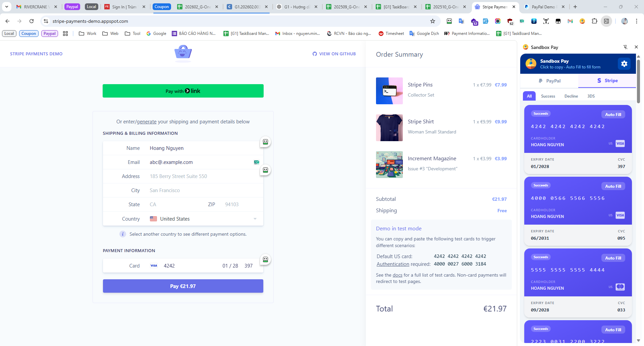Image resolution: width=644 pixels, height=346 pixels.
Task: Auto Fill the 4000 0566 5566 5556 card
Action: coord(613,186)
